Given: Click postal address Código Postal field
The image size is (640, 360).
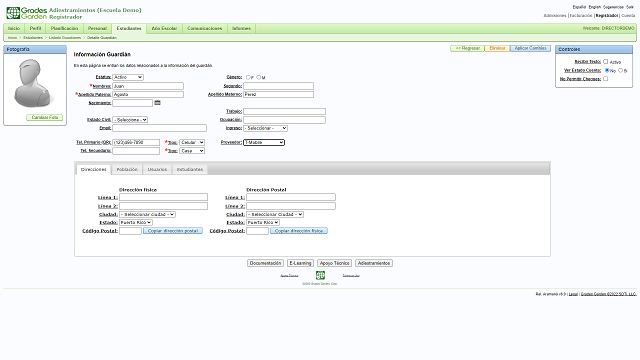Looking at the screenshot, I should coord(258,231).
